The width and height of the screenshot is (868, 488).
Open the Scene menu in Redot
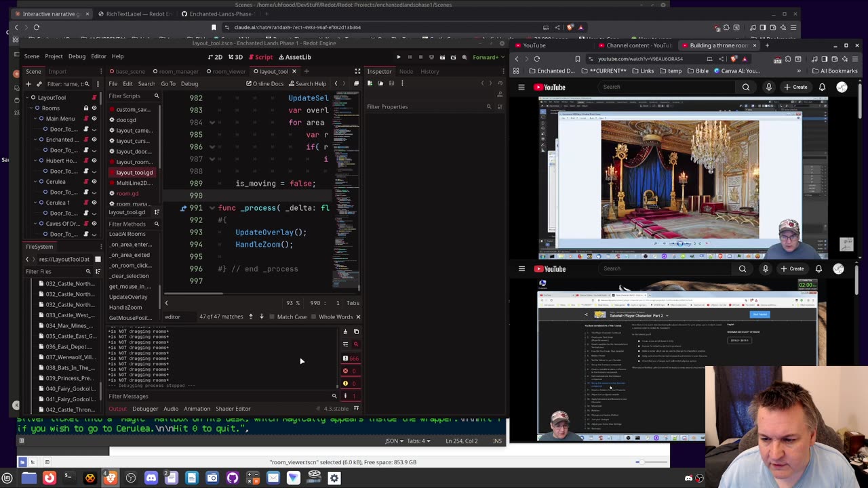[32, 57]
